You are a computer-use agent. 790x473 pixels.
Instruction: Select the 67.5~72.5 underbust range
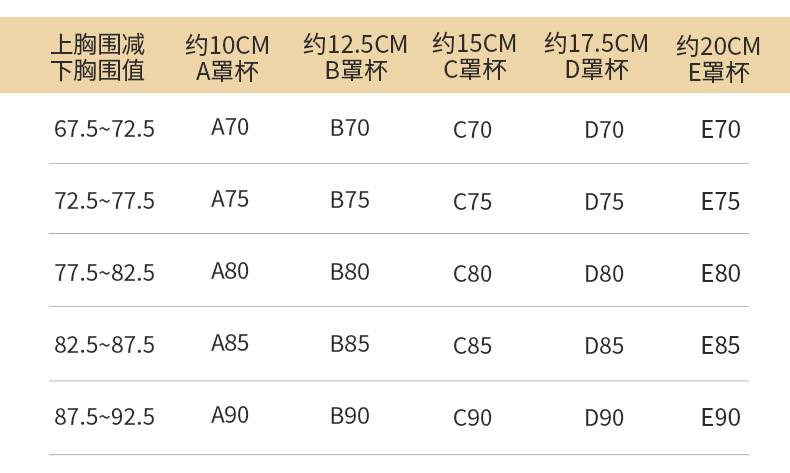(x=105, y=129)
